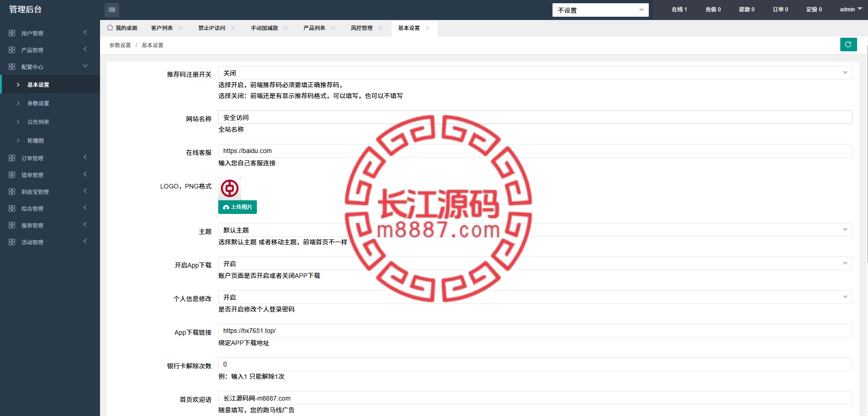Click the 综合管理 grid icon
The image size is (868, 416).
pyautogui.click(x=12, y=208)
